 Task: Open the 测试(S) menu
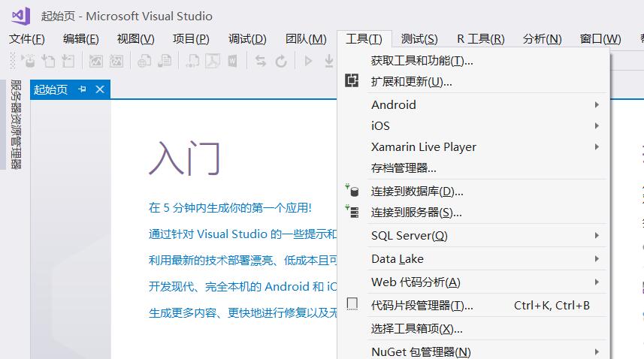(x=419, y=39)
